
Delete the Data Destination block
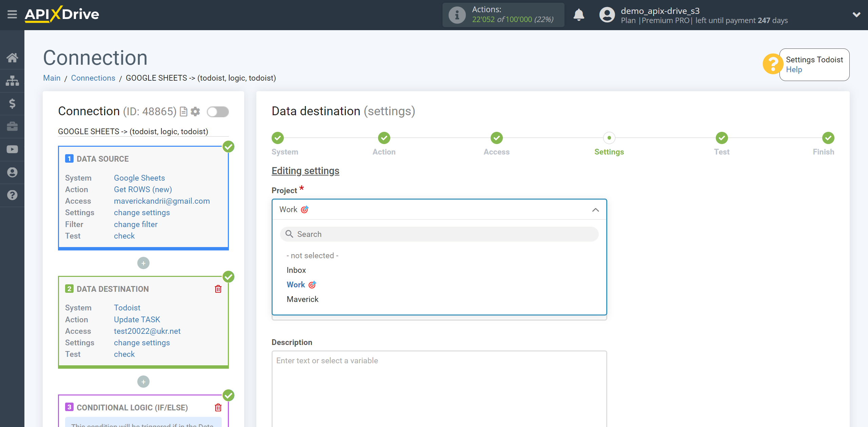pos(218,289)
